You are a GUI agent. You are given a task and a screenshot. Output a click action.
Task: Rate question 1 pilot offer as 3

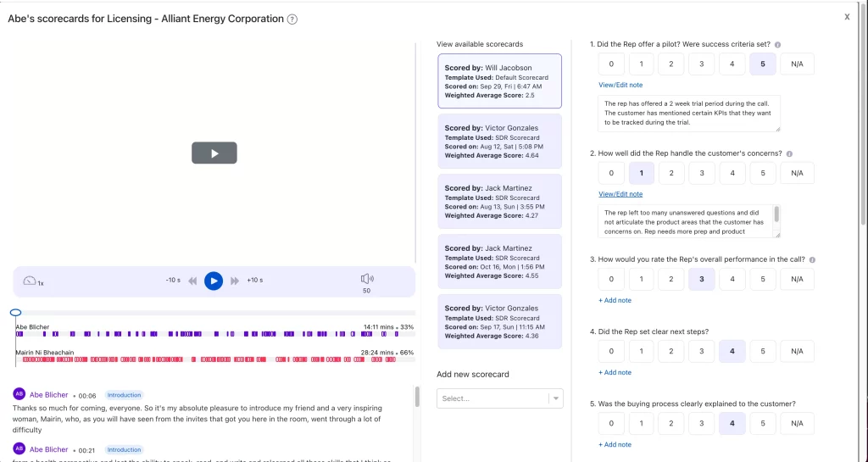click(x=701, y=64)
